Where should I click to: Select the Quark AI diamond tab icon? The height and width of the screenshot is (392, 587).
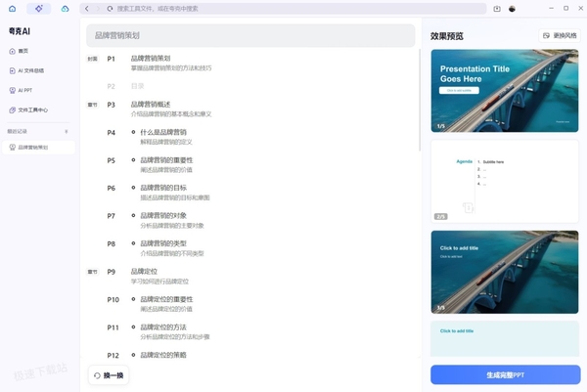click(x=39, y=8)
